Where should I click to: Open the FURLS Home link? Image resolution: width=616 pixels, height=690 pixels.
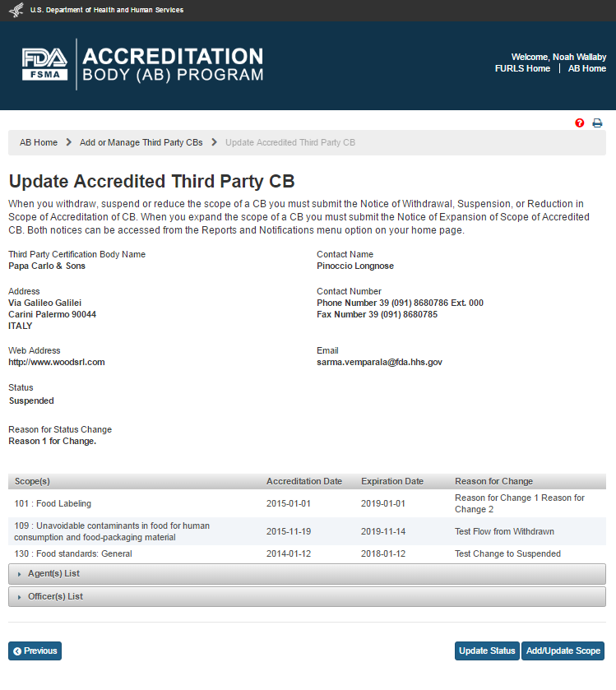tap(522, 68)
